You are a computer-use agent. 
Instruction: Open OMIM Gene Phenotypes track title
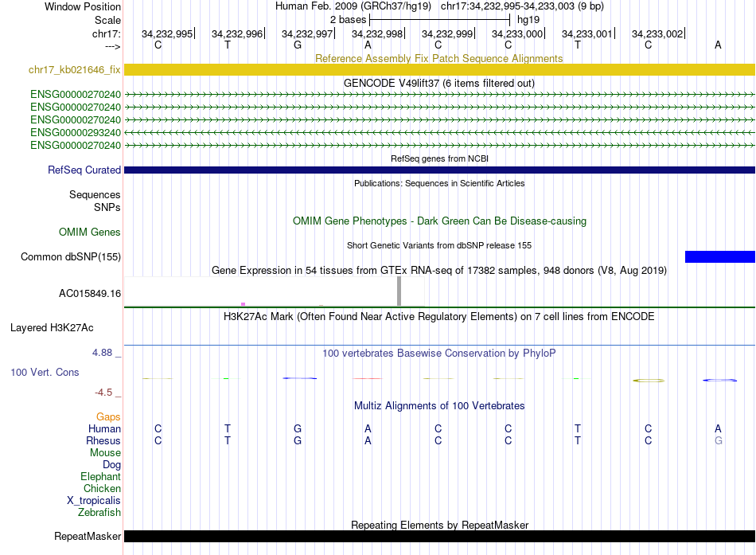(439, 221)
